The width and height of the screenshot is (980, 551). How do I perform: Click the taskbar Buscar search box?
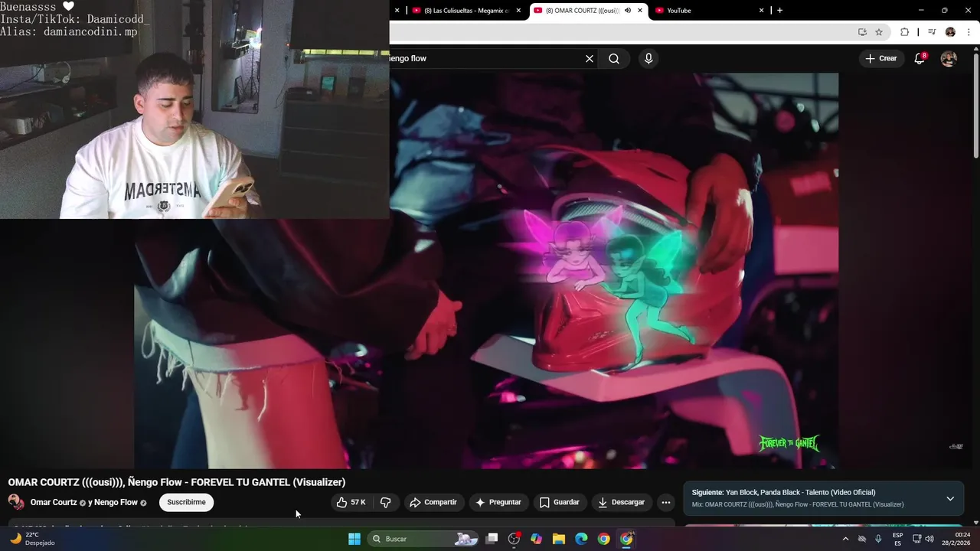pyautogui.click(x=423, y=539)
